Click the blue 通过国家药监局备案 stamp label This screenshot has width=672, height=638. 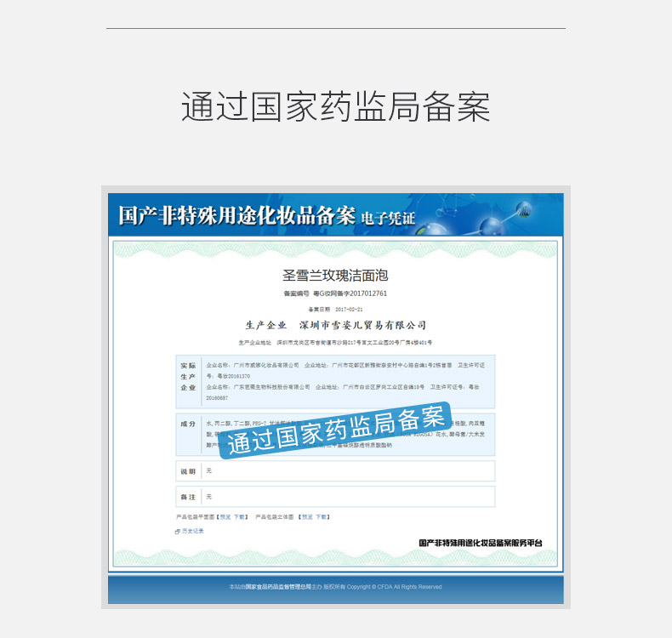click(x=335, y=430)
